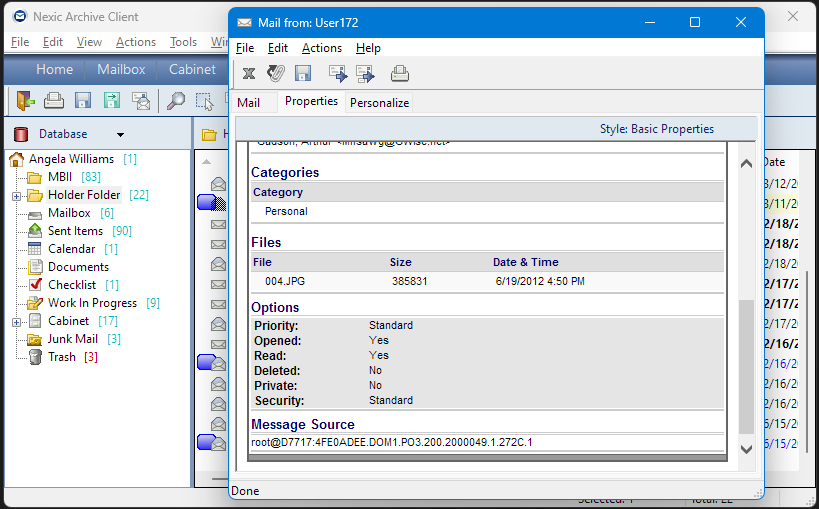The width and height of the screenshot is (819, 509).
Task: Go to Cabinet navigation tab in main window
Action: [x=192, y=70]
